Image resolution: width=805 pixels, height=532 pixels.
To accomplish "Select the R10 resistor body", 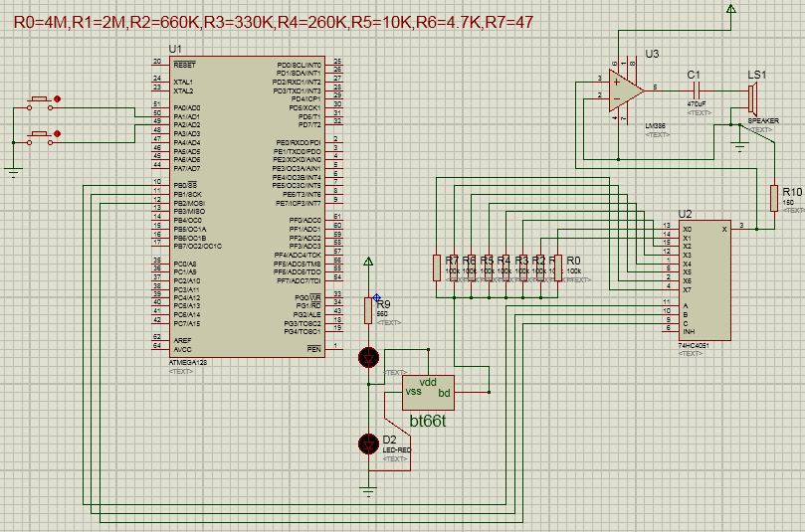I will (x=774, y=199).
